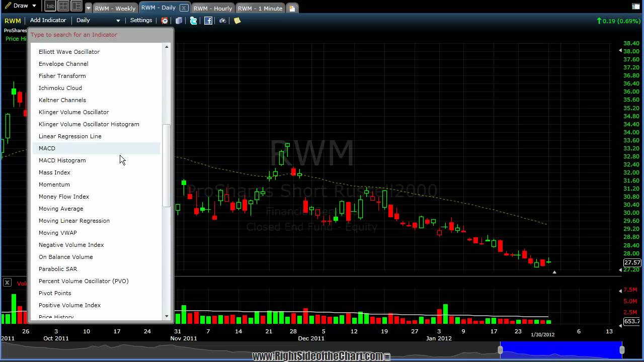
Task: Click the RWM ticker symbol
Action: point(13,21)
